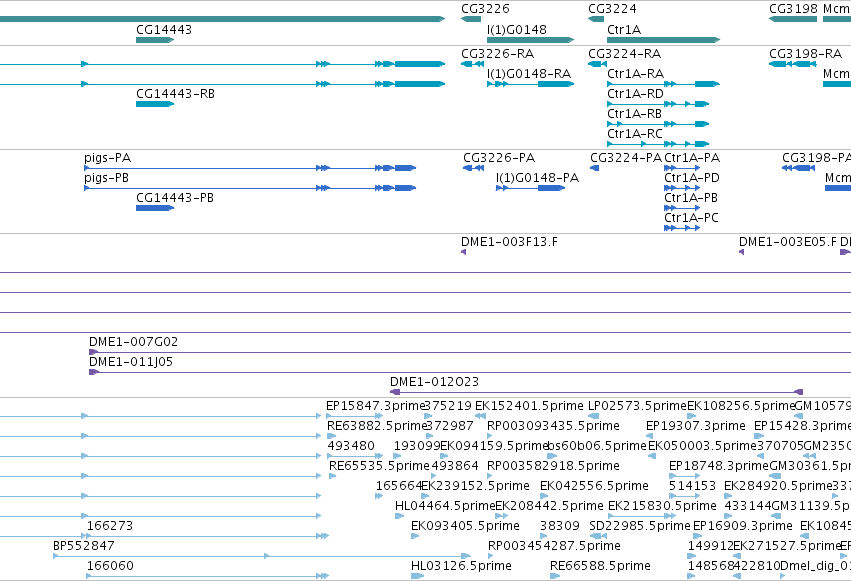This screenshot has height=581, width=851.
Task: Click the 372987 feature
Action: tap(430, 436)
